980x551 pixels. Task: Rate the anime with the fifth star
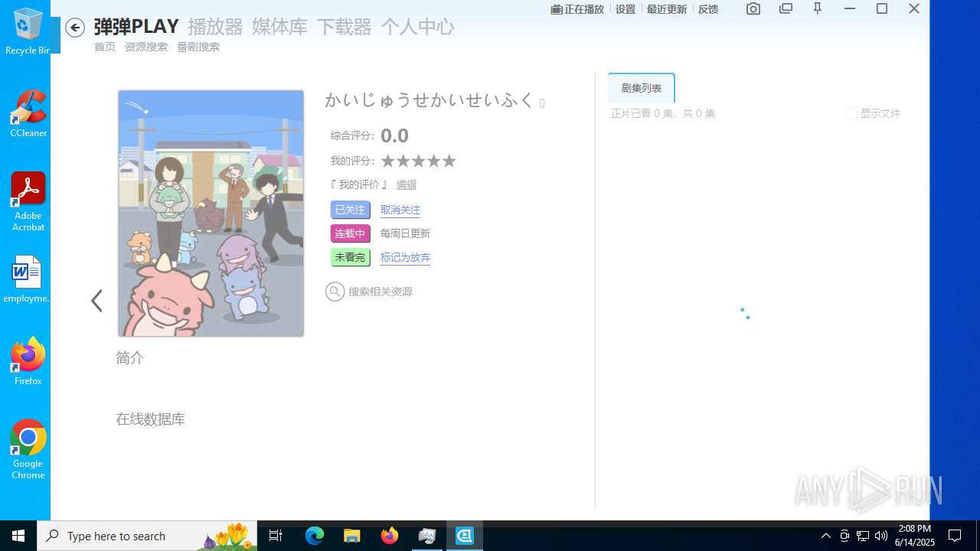[449, 161]
